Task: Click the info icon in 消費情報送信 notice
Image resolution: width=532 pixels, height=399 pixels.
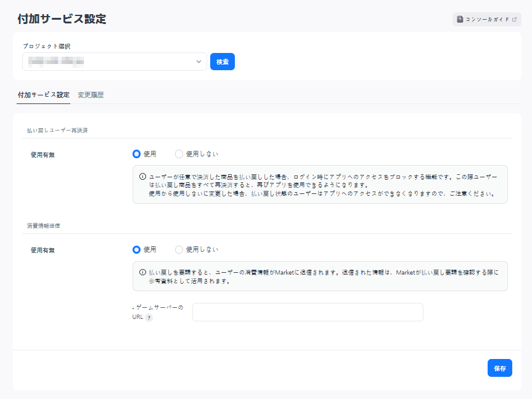Action: [142, 272]
